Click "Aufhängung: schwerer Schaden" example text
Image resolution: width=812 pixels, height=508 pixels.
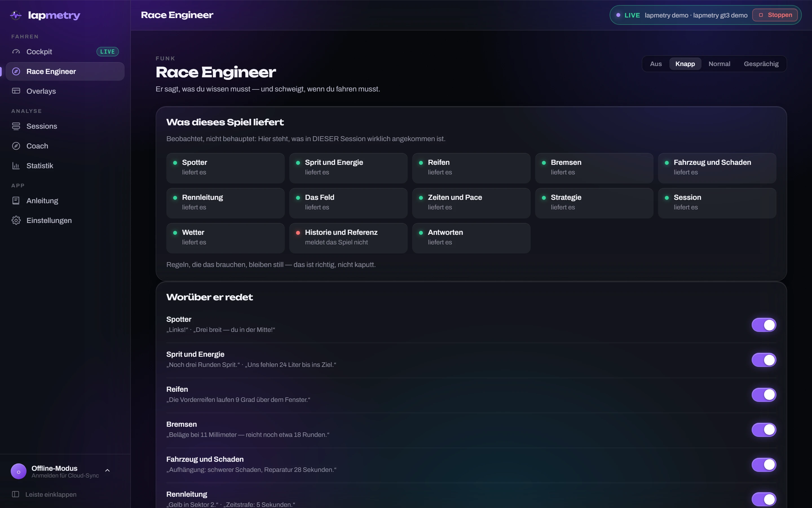point(251,469)
